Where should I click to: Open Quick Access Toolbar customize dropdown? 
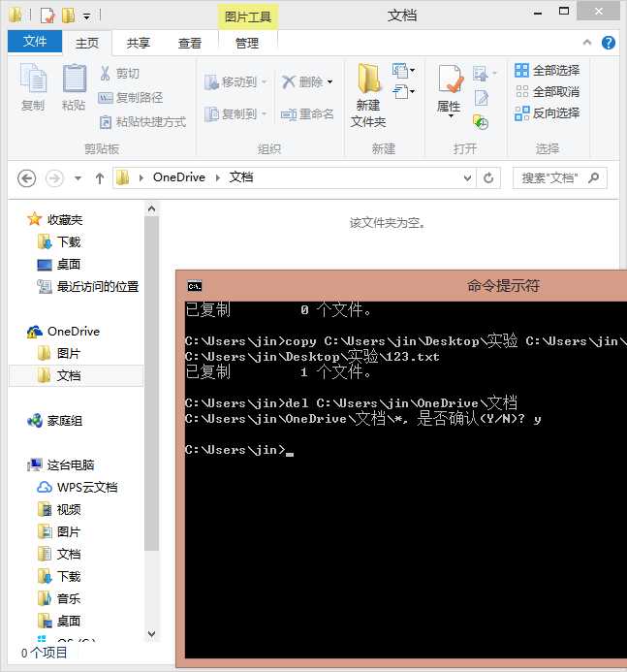(87, 16)
